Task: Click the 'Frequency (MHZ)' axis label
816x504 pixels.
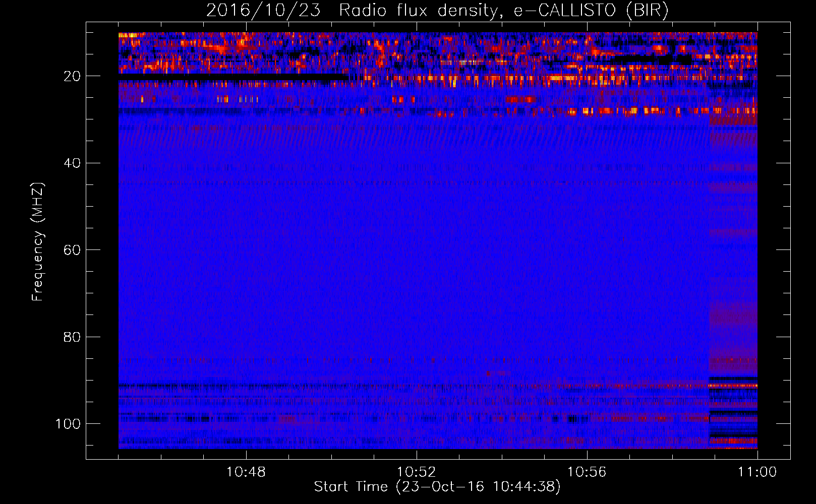Action: click(38, 242)
